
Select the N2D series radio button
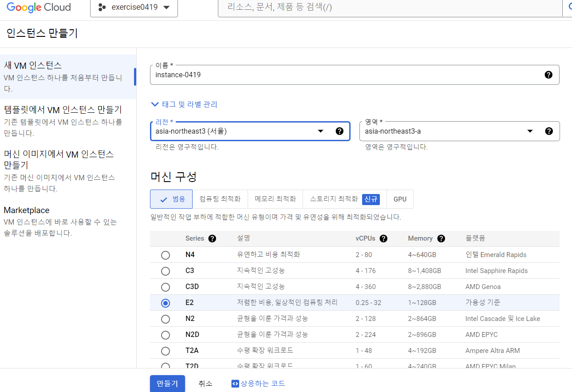[x=166, y=335]
